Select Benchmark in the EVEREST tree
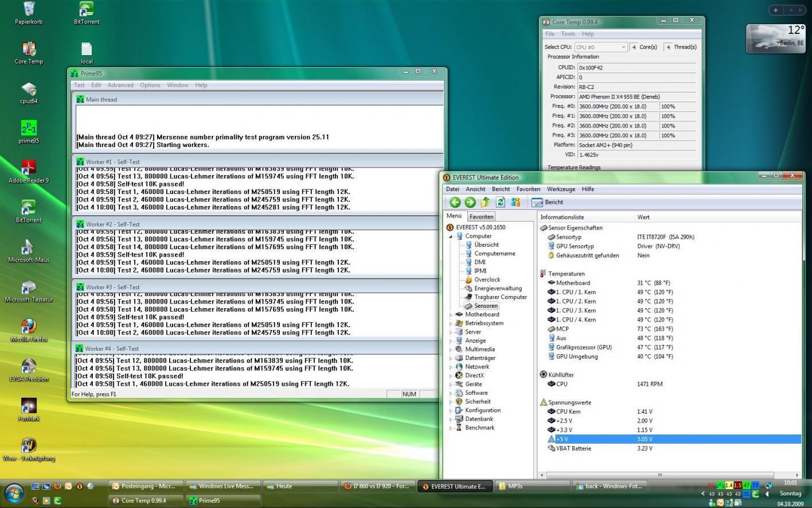Screen dimensions: 812x508 tap(479, 428)
